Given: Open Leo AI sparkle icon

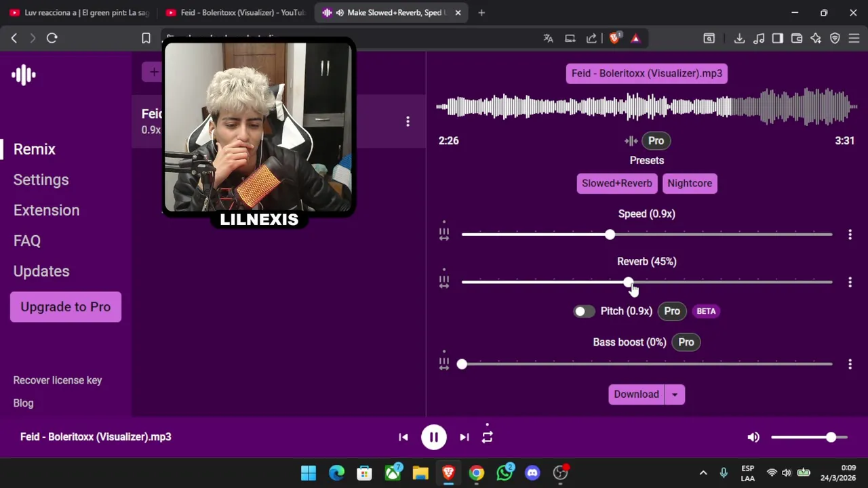Looking at the screenshot, I should click(816, 39).
